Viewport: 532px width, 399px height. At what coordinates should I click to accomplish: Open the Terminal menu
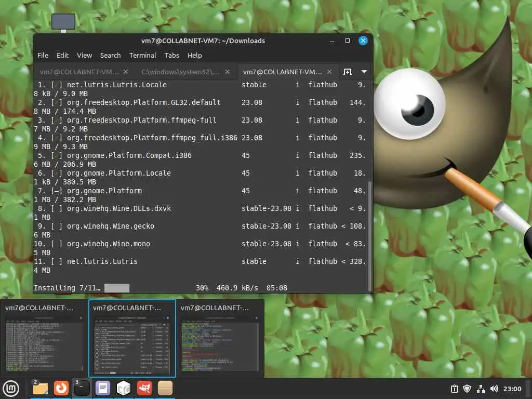[x=142, y=55]
